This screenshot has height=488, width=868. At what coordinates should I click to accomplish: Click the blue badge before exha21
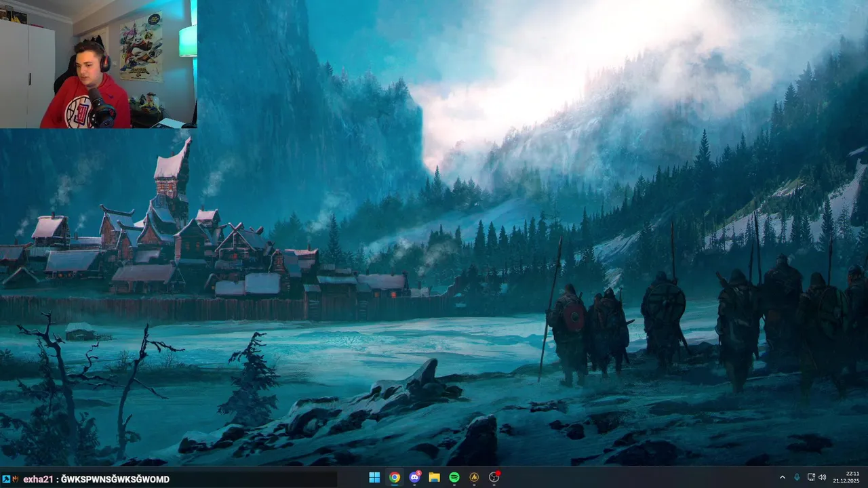click(5, 479)
